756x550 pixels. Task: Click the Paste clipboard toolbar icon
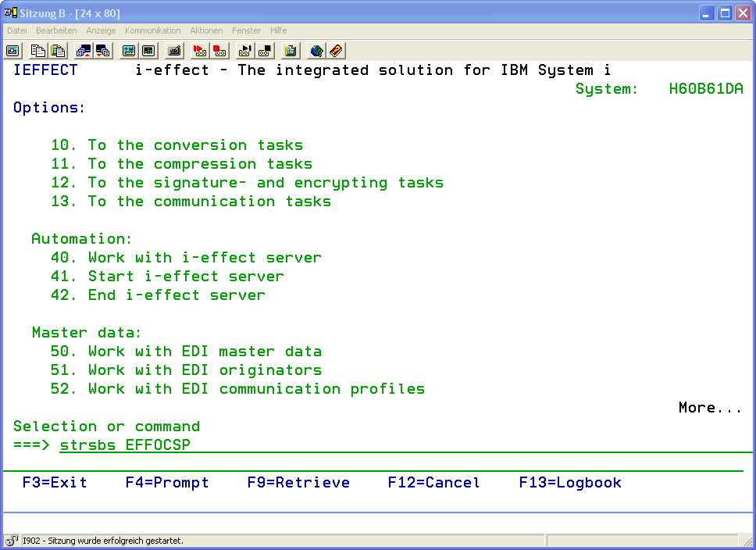pyautogui.click(x=58, y=51)
